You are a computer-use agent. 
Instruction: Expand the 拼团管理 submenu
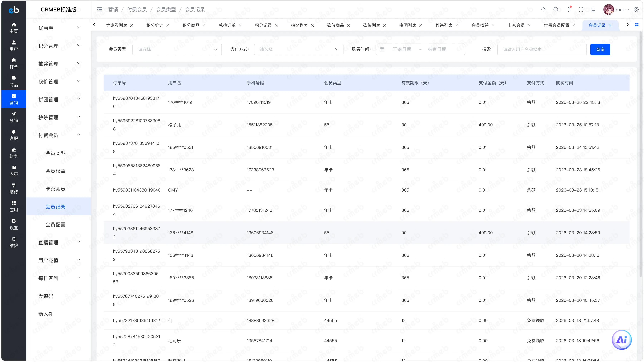click(59, 99)
